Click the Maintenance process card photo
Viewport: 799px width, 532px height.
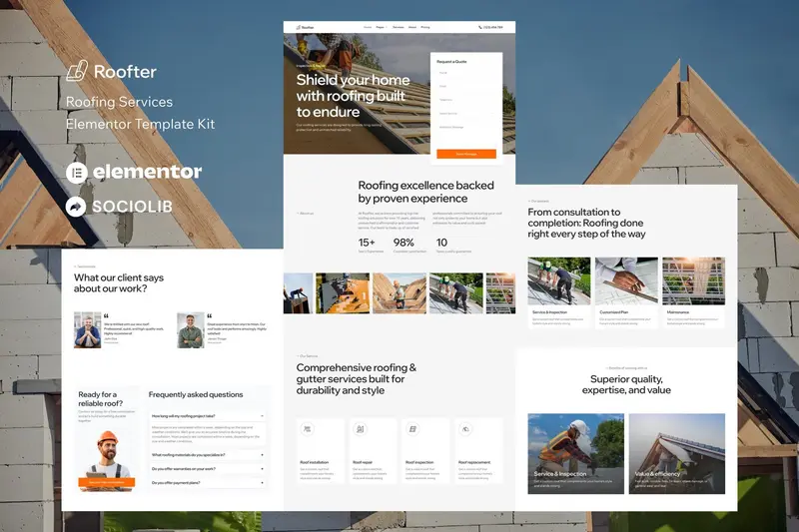point(693,281)
